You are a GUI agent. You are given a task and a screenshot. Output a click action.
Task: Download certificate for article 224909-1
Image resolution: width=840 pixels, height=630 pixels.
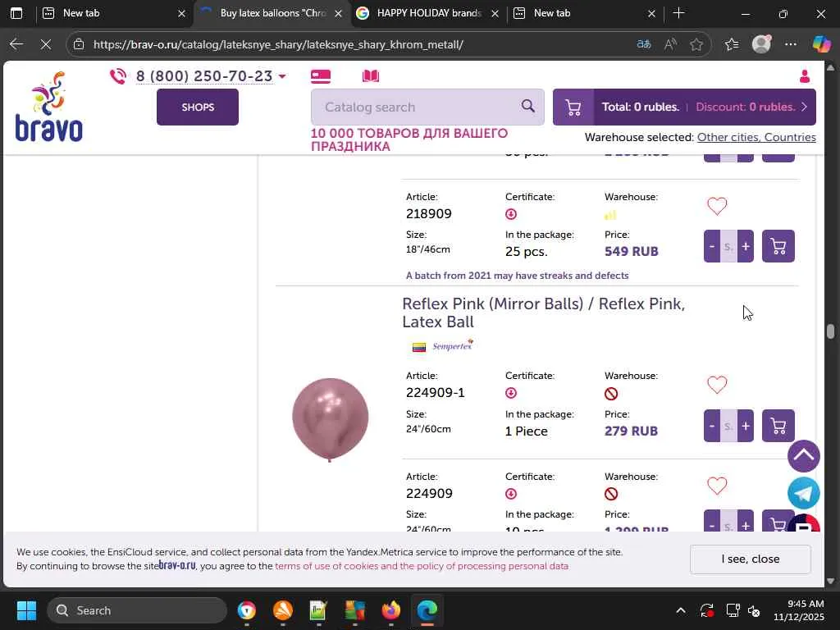pyautogui.click(x=511, y=393)
